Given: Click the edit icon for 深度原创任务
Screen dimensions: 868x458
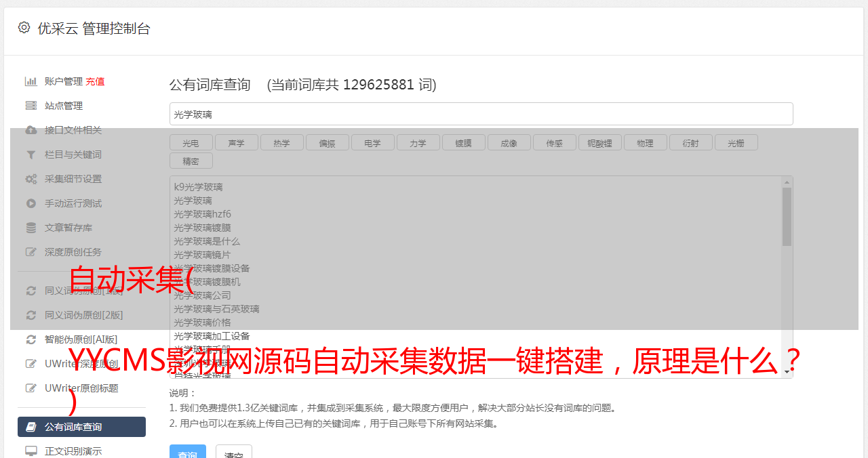Looking at the screenshot, I should tap(31, 252).
